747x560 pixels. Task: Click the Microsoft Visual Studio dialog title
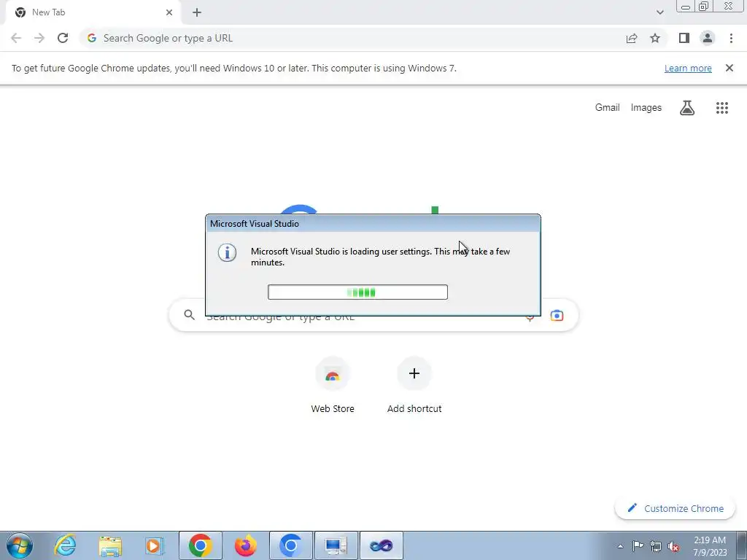click(255, 224)
